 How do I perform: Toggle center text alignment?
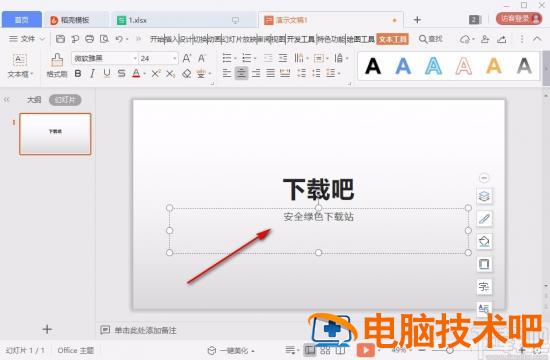tap(241, 73)
